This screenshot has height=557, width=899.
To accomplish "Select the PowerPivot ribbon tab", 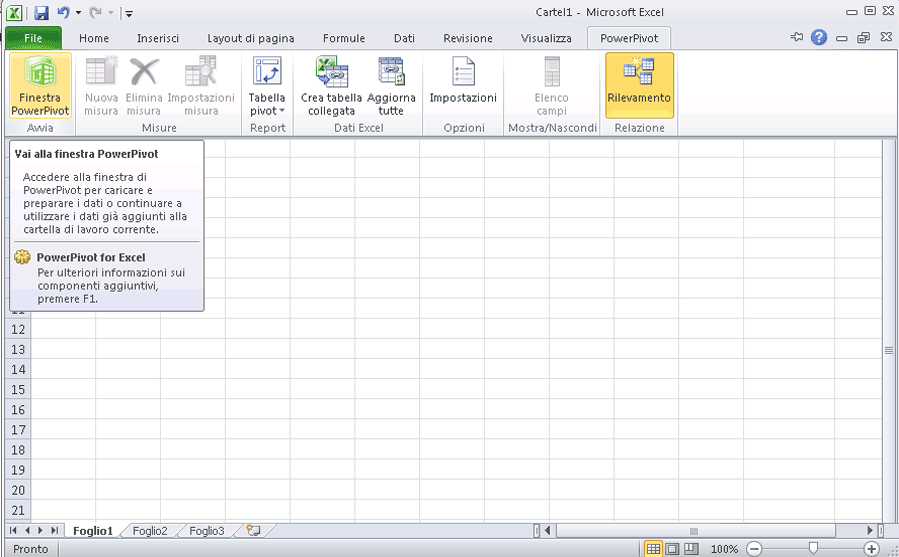I will coord(629,38).
